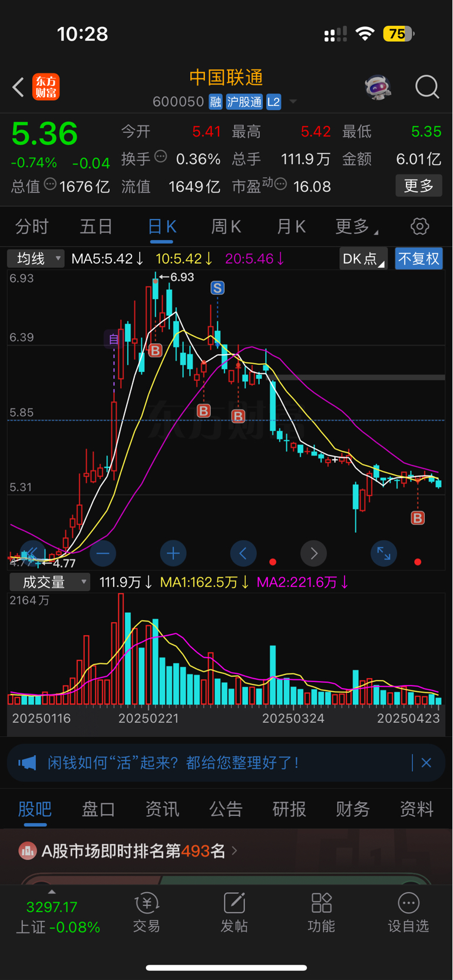The height and width of the screenshot is (980, 453).
Task: Tap the 20250221 date label
Action: tap(148, 719)
